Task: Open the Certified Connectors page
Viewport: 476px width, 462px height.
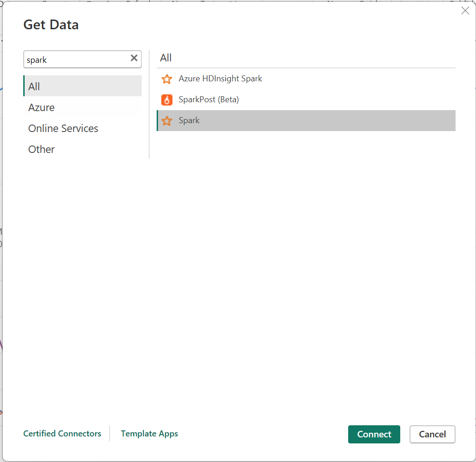Action: [62, 434]
